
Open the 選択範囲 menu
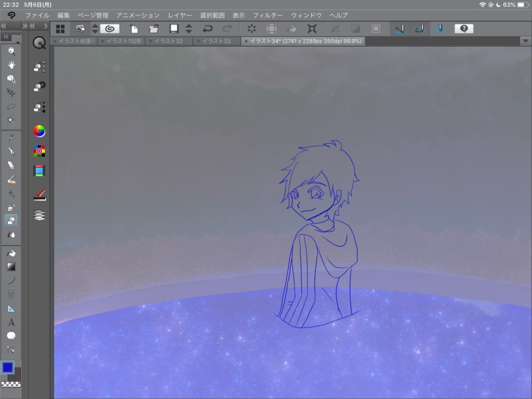point(212,15)
